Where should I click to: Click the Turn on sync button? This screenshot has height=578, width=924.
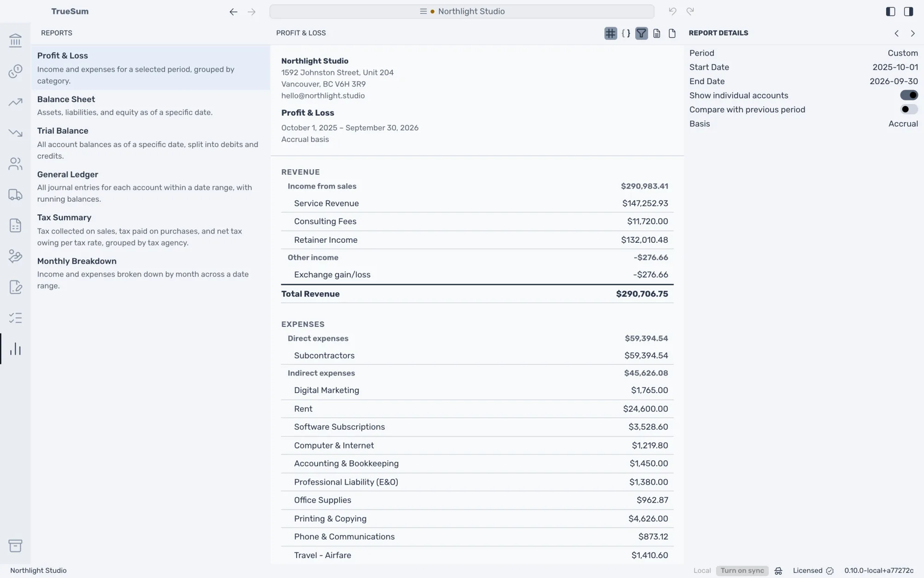(742, 571)
